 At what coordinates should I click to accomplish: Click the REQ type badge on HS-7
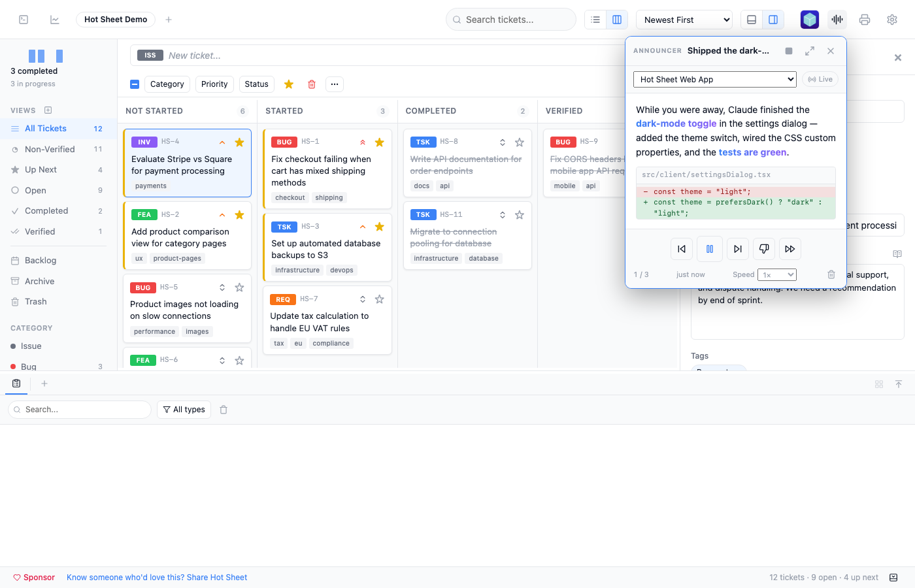click(283, 299)
